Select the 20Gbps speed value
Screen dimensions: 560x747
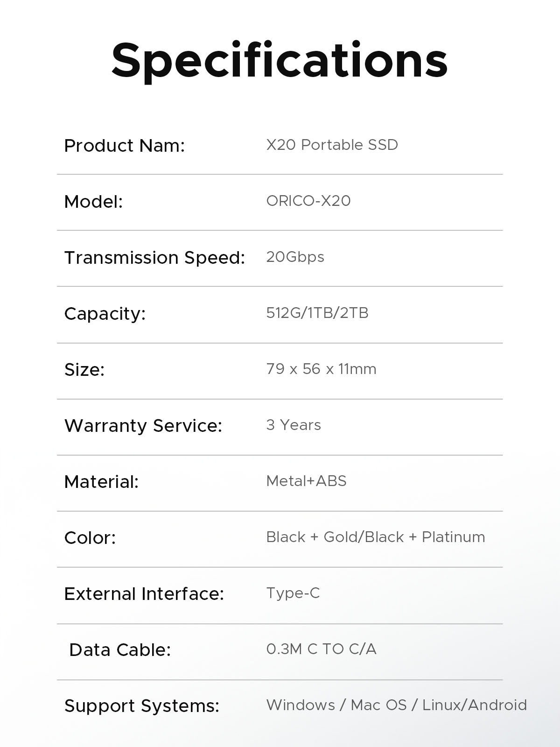tap(295, 257)
